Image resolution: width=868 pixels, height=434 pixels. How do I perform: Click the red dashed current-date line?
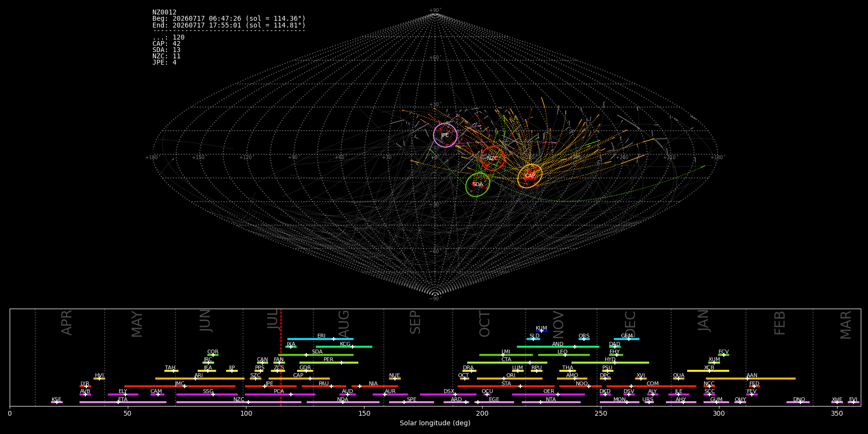(x=281, y=357)
